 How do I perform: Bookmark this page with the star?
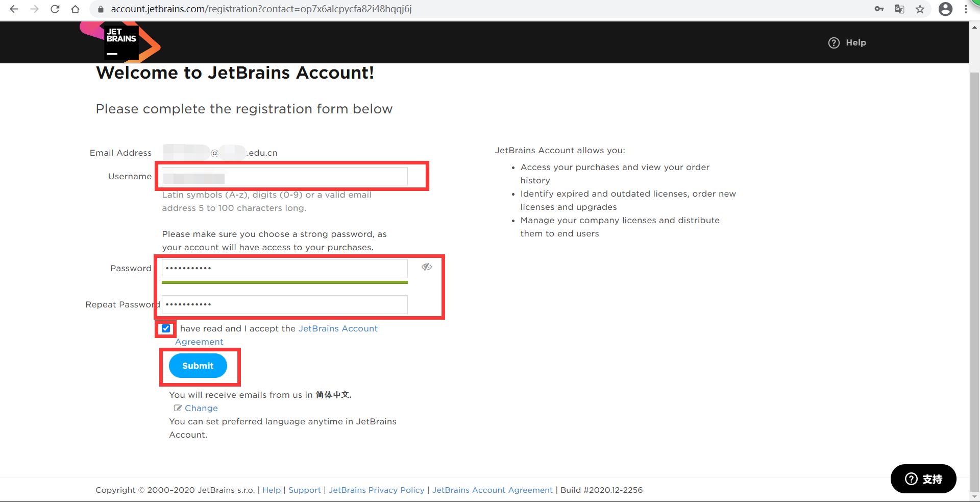tap(920, 9)
